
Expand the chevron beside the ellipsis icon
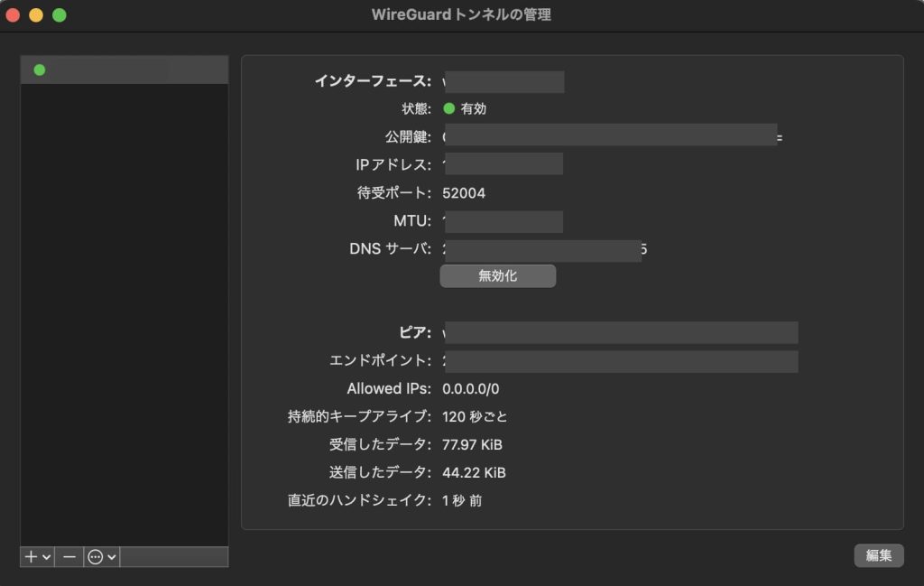coord(112,557)
